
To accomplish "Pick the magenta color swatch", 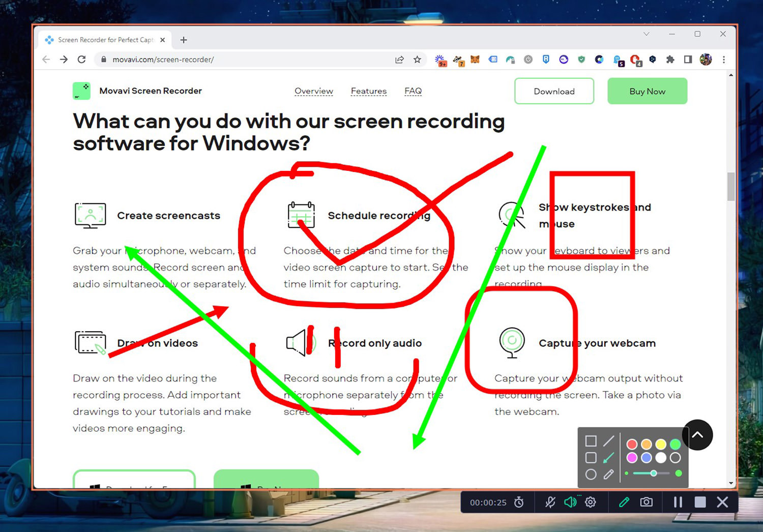I will tap(632, 458).
